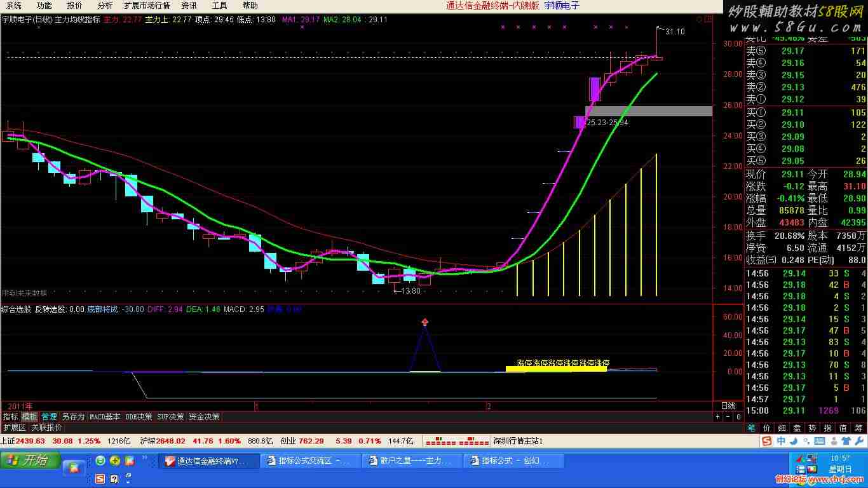The height and width of the screenshot is (488, 868).
Task: Switch the side panel to 笔 tick view
Action: tap(751, 428)
